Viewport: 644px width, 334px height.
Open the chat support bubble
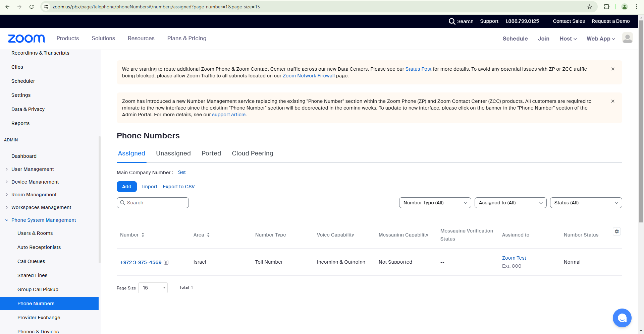click(x=622, y=318)
